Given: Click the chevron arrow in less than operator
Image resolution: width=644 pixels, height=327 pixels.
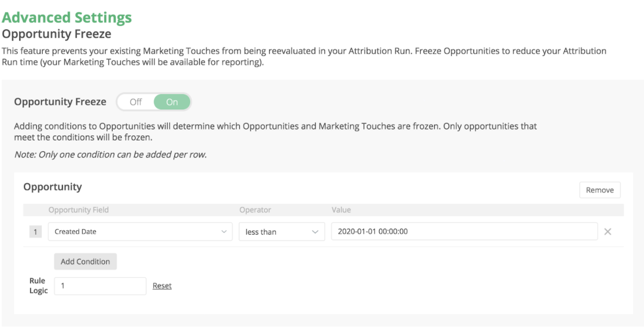Looking at the screenshot, I should [315, 232].
